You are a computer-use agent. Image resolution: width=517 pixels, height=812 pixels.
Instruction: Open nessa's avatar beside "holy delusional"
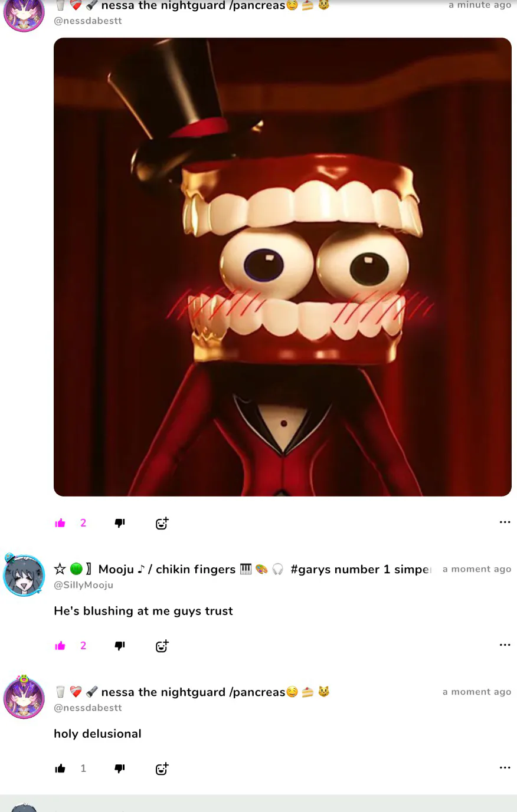(x=24, y=698)
